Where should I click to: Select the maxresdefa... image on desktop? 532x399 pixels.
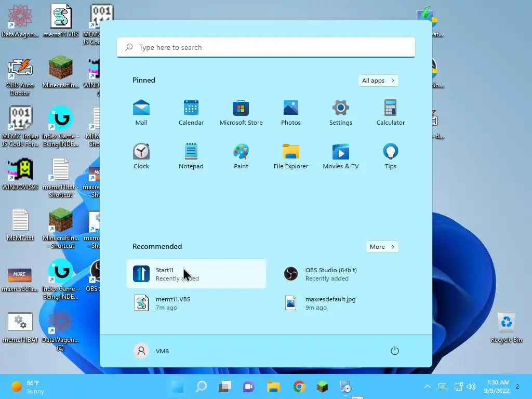(x=20, y=280)
